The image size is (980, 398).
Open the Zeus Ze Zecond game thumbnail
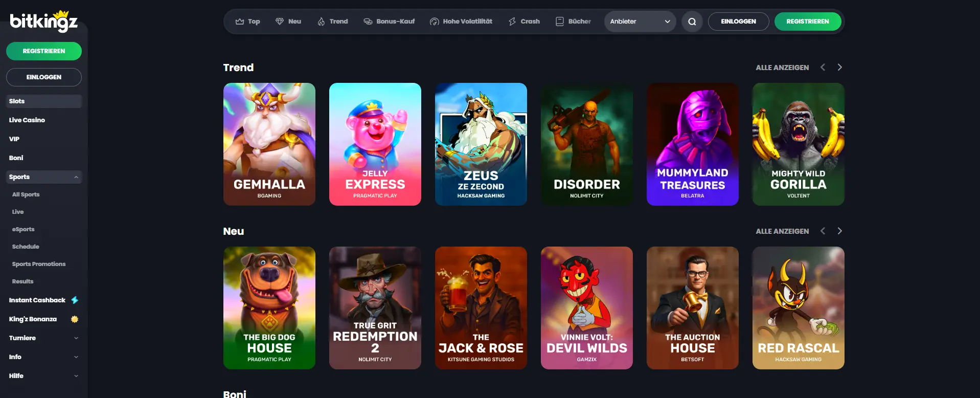481,144
